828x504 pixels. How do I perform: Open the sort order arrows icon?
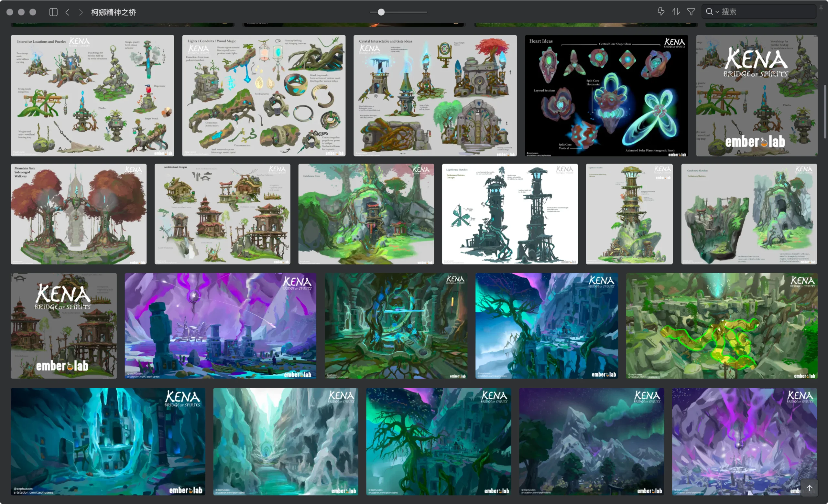click(676, 12)
